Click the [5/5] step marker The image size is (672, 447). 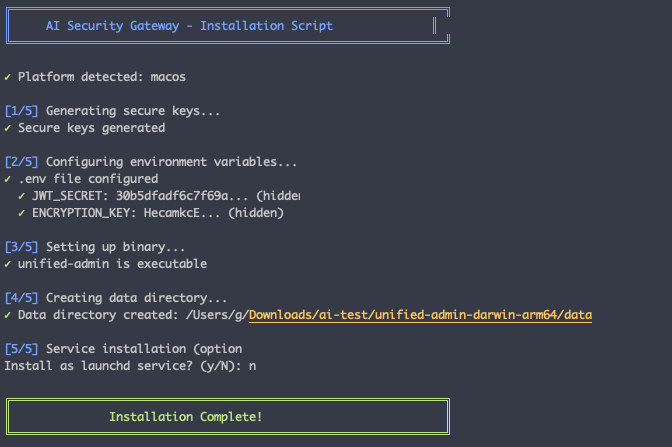pos(22,349)
